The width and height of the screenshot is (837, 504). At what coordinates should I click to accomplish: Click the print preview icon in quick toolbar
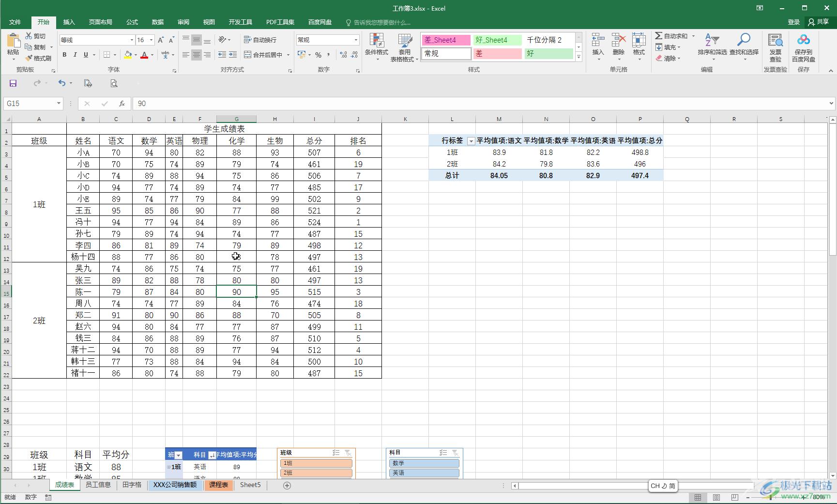114,83
